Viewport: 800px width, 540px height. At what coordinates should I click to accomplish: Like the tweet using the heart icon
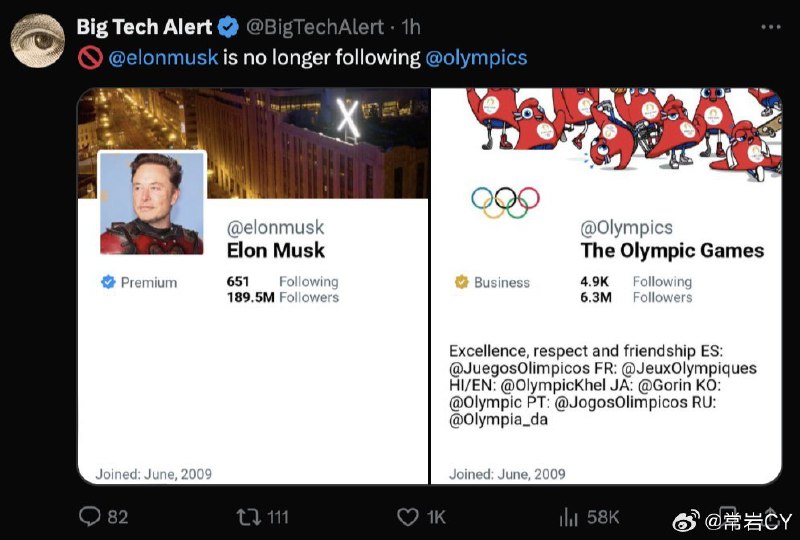pyautogui.click(x=408, y=517)
